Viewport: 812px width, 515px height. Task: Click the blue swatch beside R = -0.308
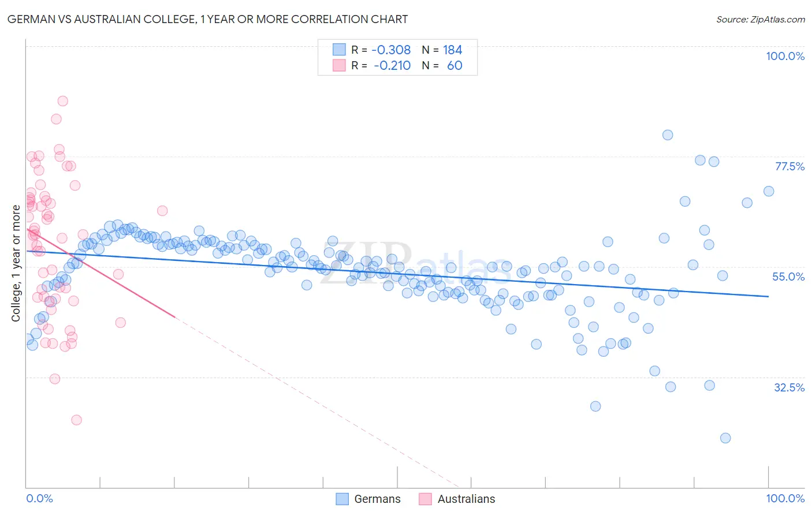[x=339, y=50]
